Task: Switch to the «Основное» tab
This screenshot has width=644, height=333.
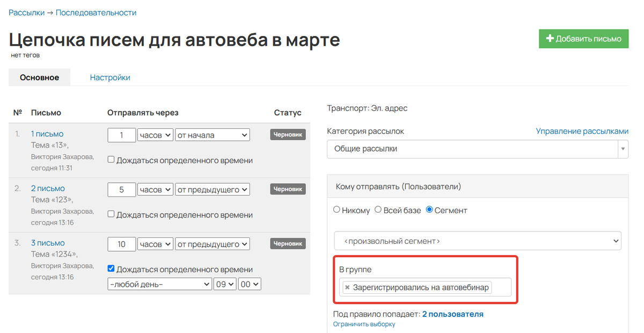Action: pos(39,77)
